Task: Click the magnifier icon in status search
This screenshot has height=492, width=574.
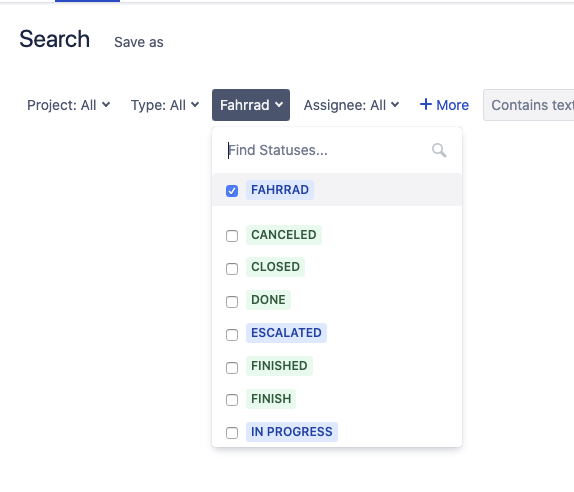Action: click(439, 150)
